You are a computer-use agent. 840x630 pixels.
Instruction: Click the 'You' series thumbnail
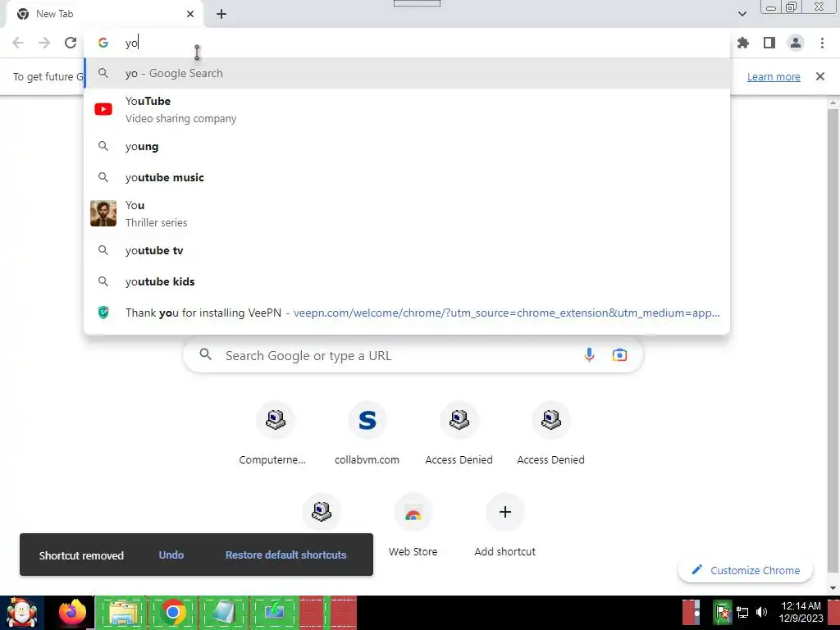pos(103,213)
